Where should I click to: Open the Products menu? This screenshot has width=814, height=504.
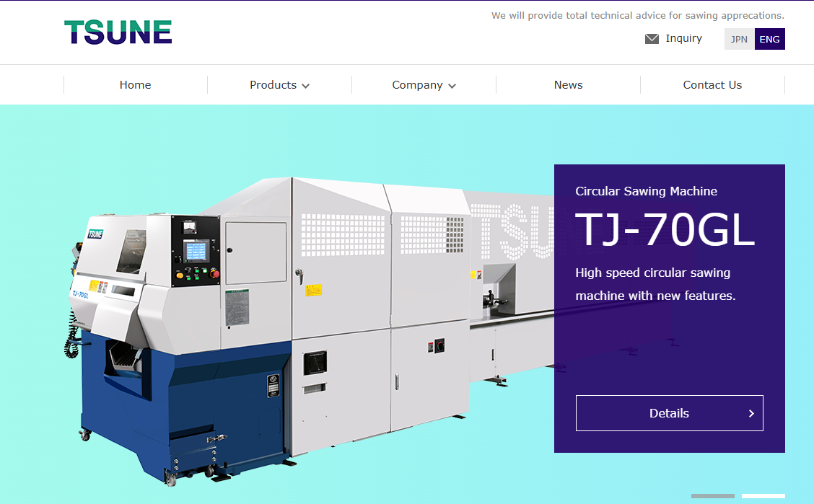[279, 84]
